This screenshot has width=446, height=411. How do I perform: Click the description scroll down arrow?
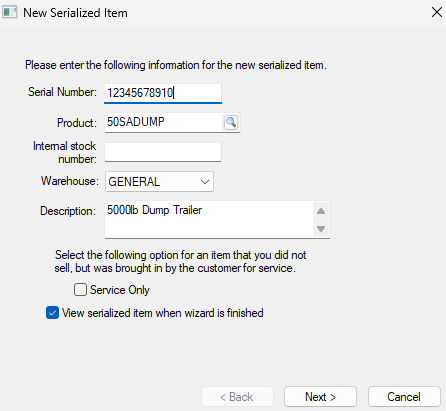tap(321, 229)
